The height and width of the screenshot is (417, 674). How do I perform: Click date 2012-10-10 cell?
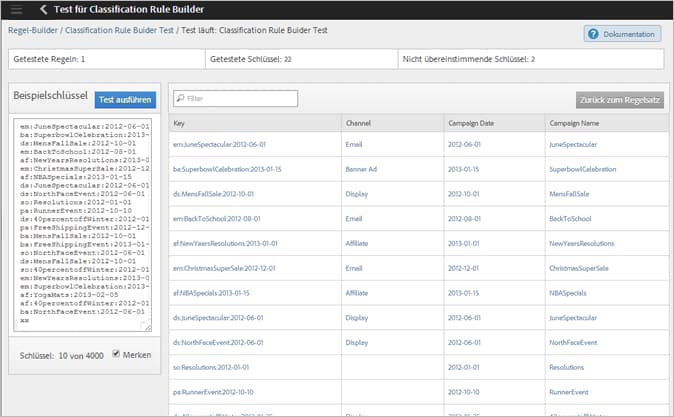[x=463, y=392]
